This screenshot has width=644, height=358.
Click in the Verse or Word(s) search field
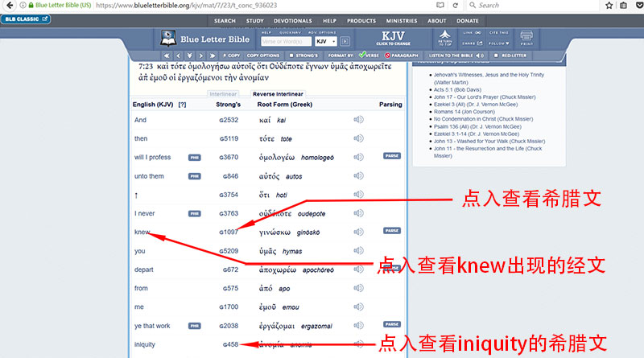tap(287, 42)
